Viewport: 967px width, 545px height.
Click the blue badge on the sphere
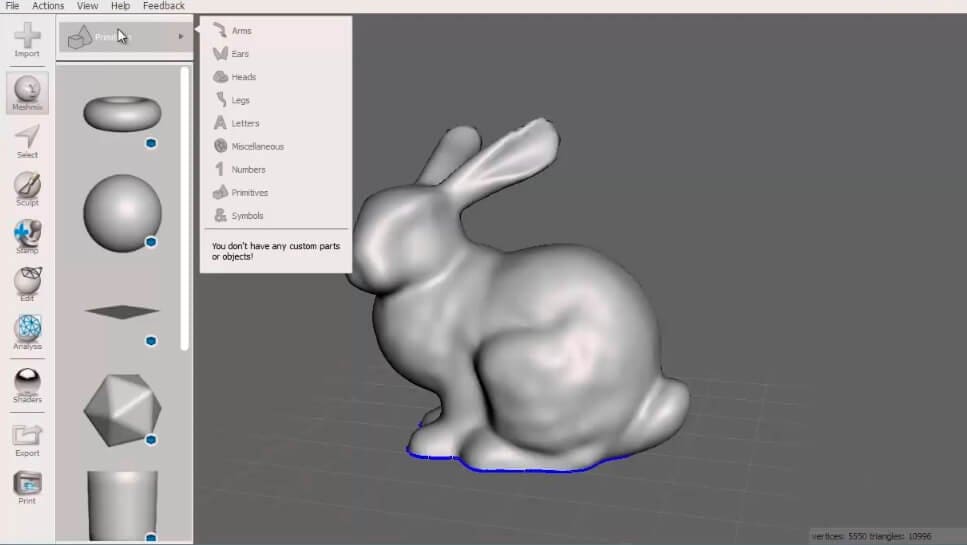tap(151, 242)
